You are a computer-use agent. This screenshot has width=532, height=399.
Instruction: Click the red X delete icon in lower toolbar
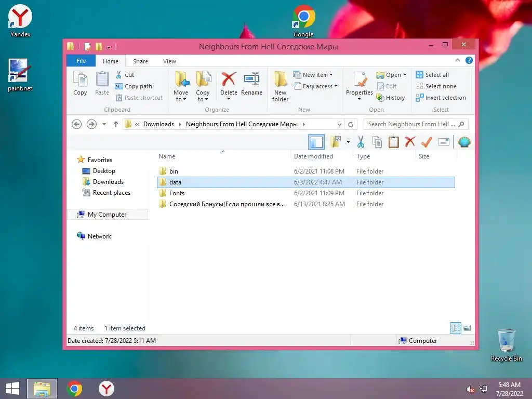410,142
